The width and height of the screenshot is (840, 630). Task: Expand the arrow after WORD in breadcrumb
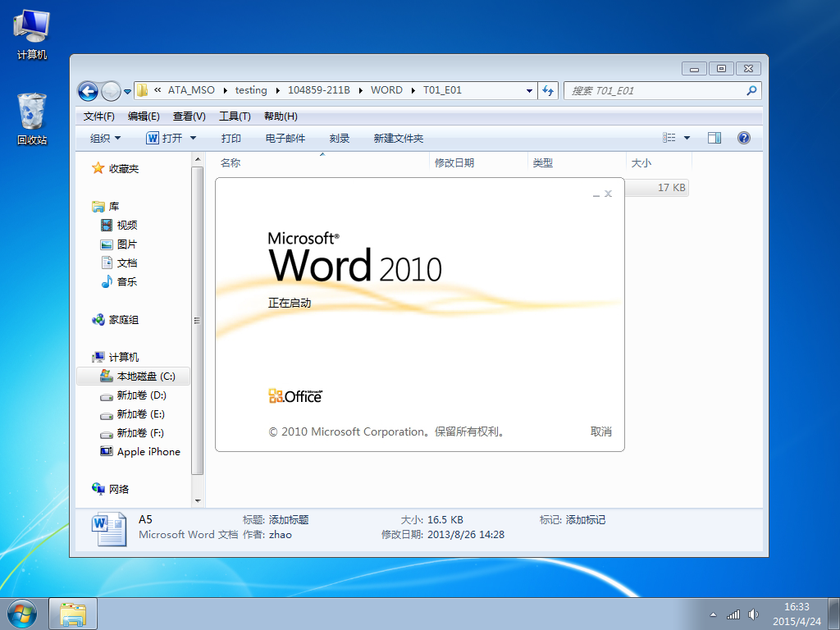413,90
